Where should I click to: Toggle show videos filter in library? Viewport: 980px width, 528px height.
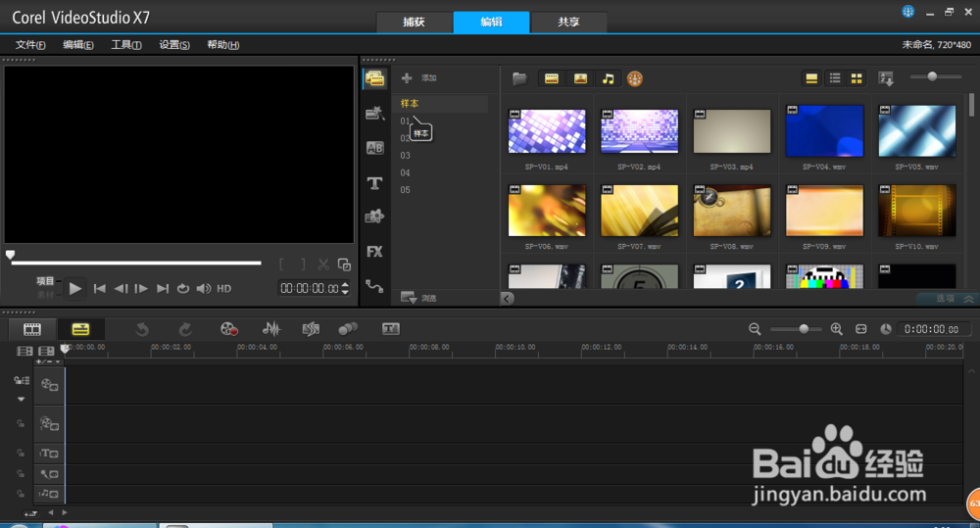pos(551,78)
